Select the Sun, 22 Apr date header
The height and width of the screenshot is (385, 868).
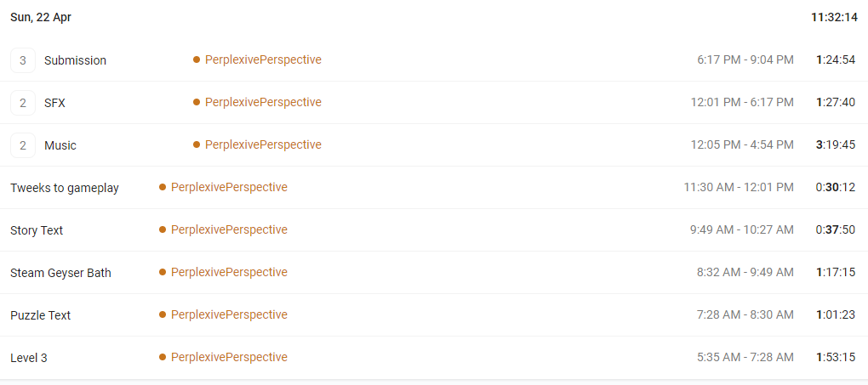coord(41,18)
